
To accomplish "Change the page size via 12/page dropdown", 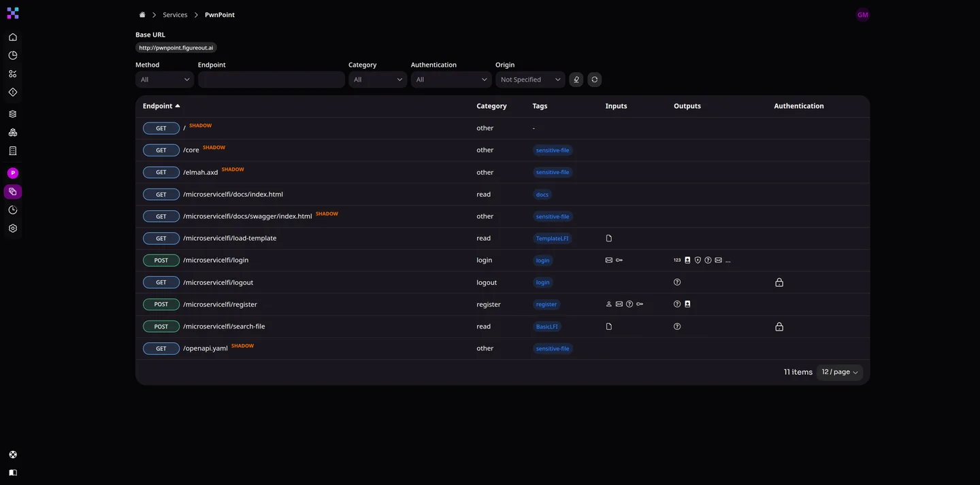I will click(x=838, y=371).
